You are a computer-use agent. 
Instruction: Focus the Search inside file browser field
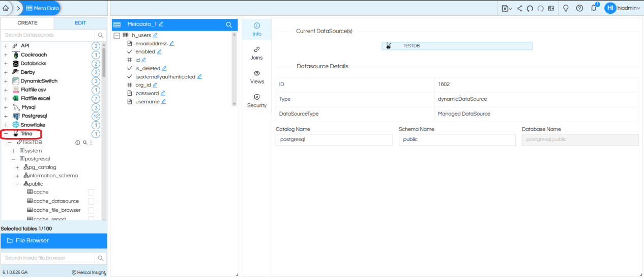pyautogui.click(x=48, y=258)
